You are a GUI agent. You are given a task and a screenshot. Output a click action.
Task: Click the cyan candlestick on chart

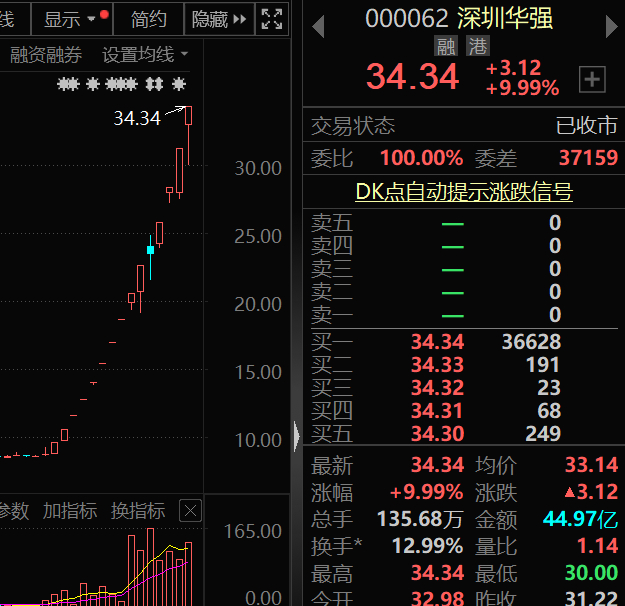pos(150,250)
